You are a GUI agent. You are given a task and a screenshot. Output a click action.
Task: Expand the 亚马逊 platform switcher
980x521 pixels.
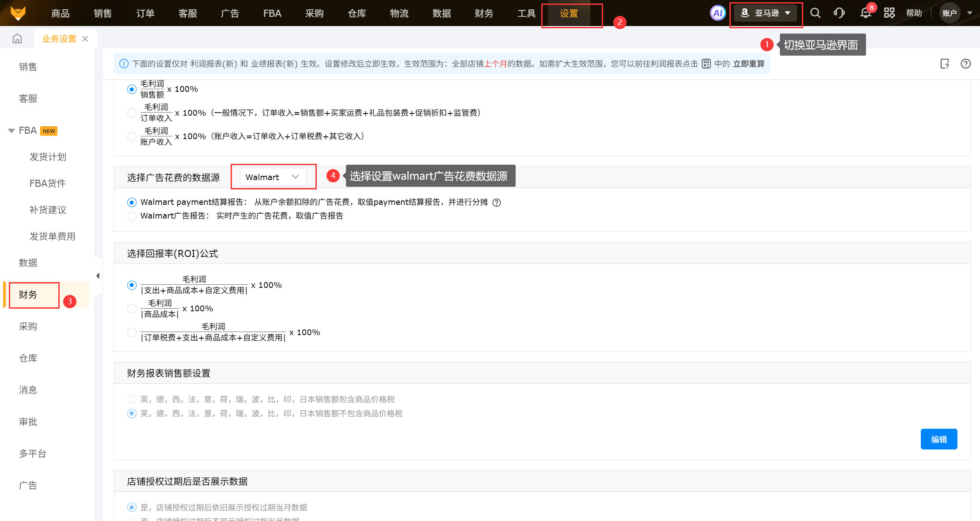coord(766,13)
